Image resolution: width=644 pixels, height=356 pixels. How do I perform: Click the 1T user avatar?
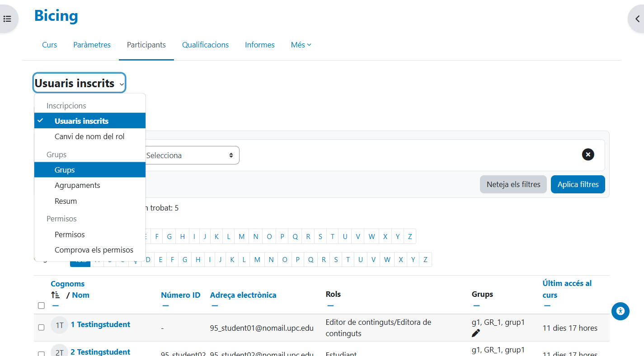click(x=59, y=325)
